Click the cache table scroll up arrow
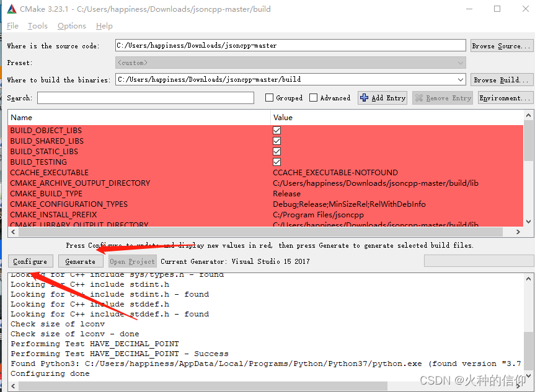This screenshot has width=535, height=392. pos(528,115)
